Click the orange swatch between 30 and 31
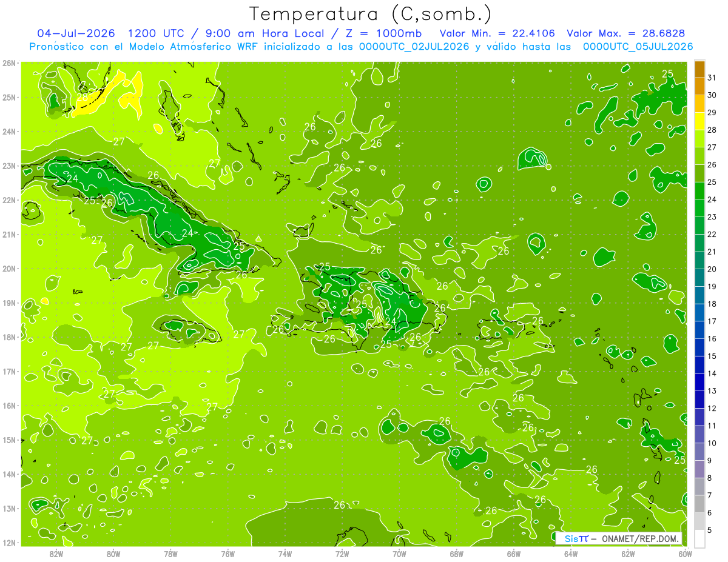This screenshot has height=562, width=728. click(700, 86)
